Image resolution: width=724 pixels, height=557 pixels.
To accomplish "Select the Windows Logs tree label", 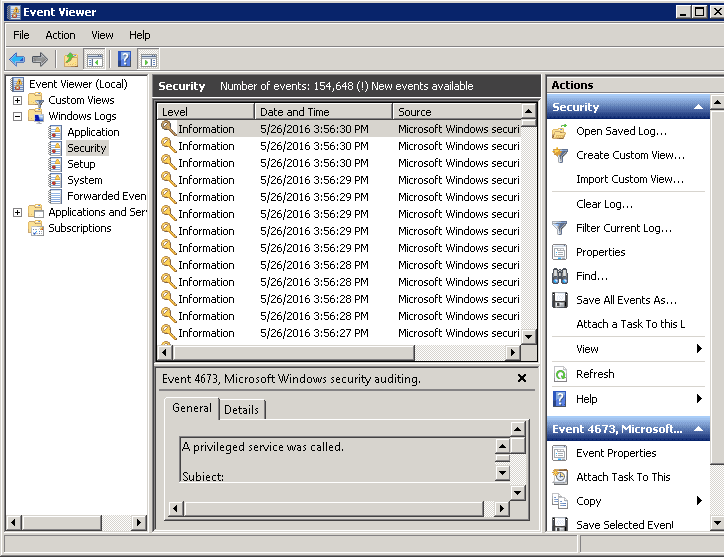I will 82,116.
